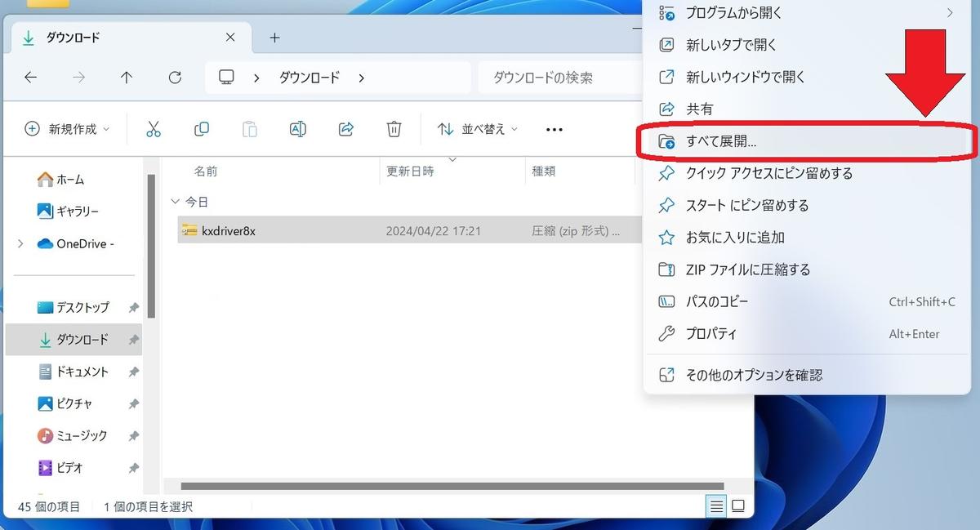Click the 2024/04/22 17:21 date cell
This screenshot has height=530, width=980.
point(434,231)
